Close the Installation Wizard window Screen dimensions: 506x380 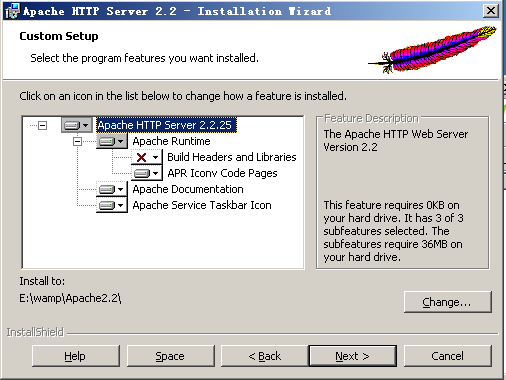coord(491,11)
